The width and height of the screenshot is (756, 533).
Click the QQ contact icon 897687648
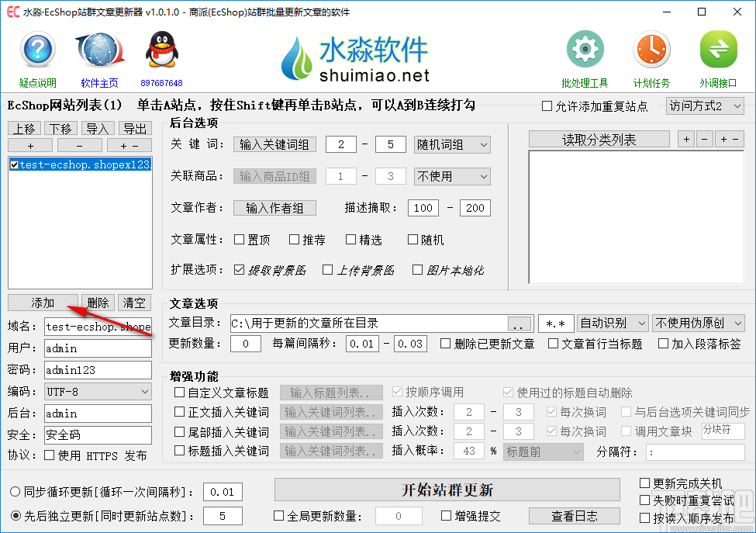point(161,49)
